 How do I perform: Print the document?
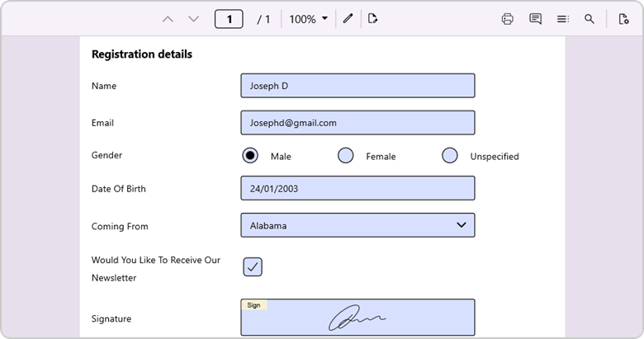508,19
